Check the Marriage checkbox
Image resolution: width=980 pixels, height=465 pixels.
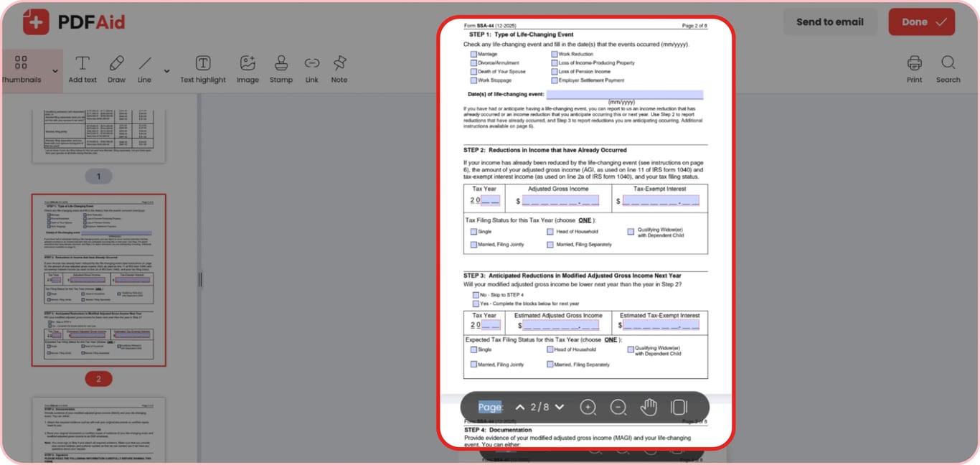(x=473, y=55)
